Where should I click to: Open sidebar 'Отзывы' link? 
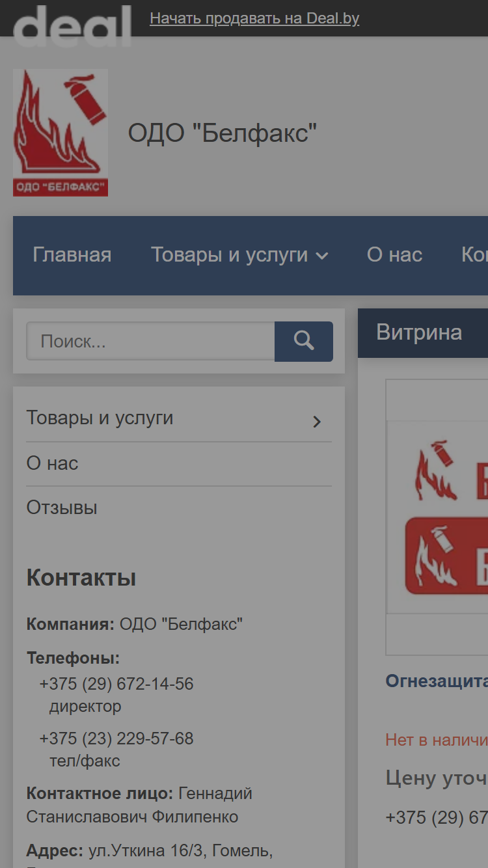click(x=62, y=508)
